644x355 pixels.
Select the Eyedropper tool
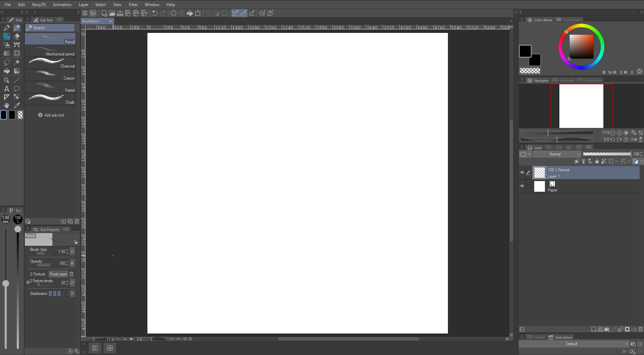pos(17,105)
